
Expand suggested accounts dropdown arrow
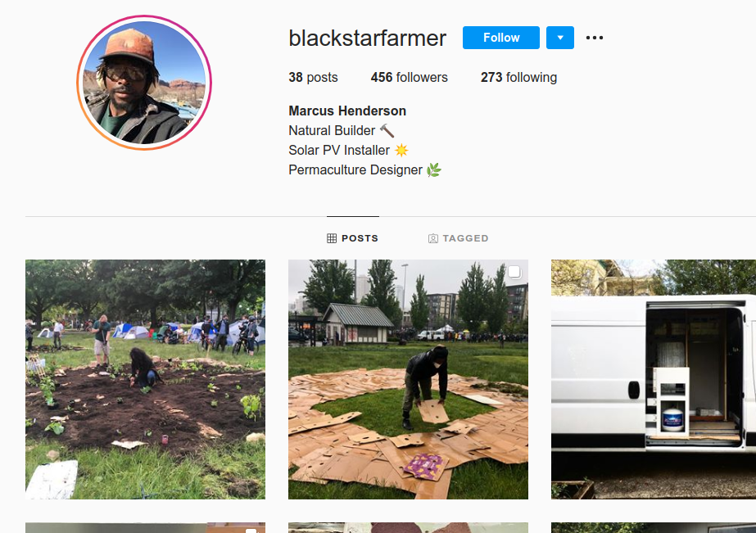[559, 38]
